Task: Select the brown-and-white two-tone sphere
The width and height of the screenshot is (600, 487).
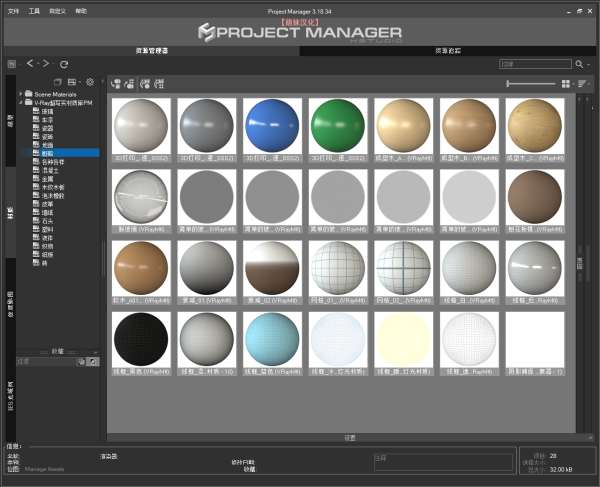Action: pos(272,268)
